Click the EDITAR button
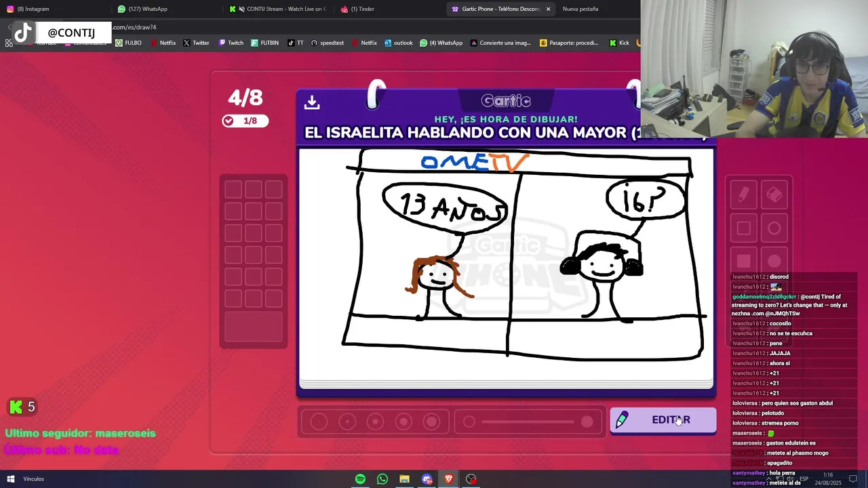The height and width of the screenshot is (488, 868). click(x=663, y=420)
